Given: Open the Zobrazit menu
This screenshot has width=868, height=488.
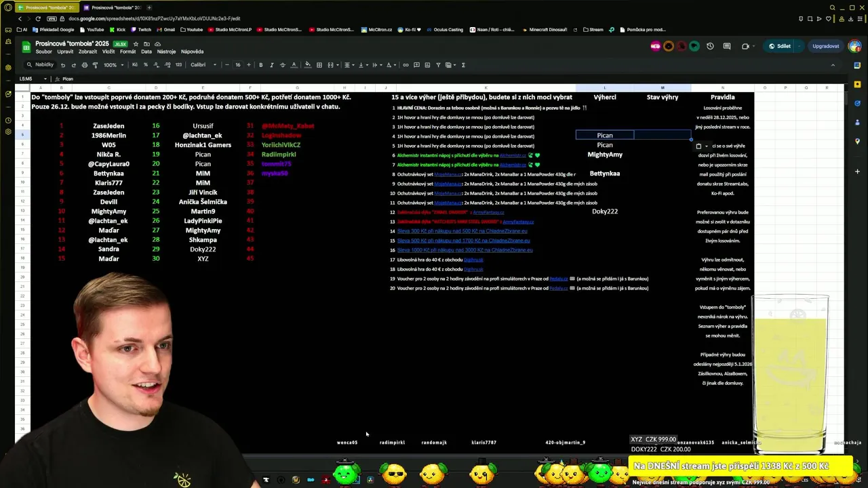Looking at the screenshot, I should (x=87, y=52).
